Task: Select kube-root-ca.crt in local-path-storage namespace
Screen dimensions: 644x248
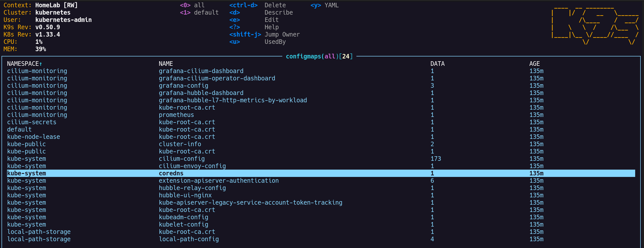Action: pyautogui.click(x=321, y=232)
